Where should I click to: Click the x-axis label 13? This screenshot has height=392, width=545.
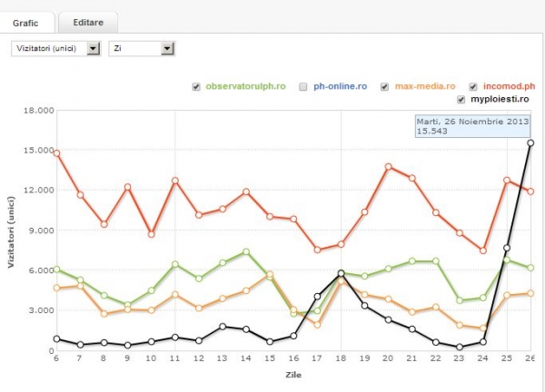point(223,358)
